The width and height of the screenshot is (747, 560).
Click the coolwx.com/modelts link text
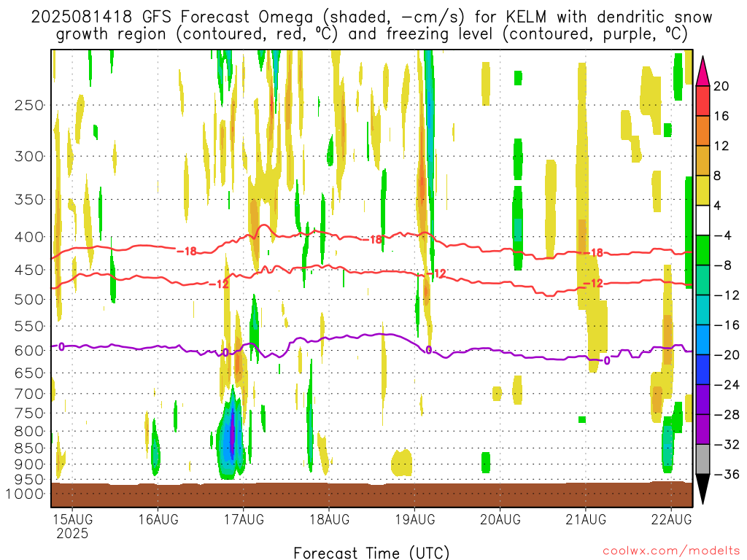click(671, 551)
